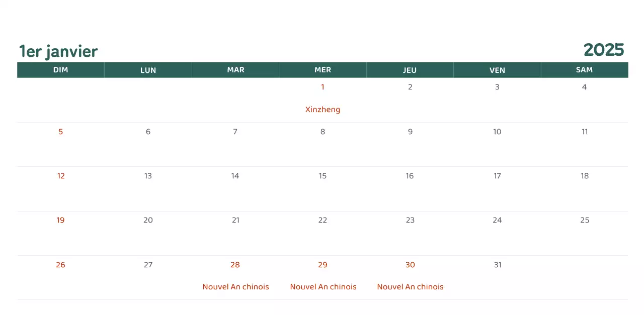Open Nouvel An chinois under the 28th
644x315 pixels.
(235, 287)
